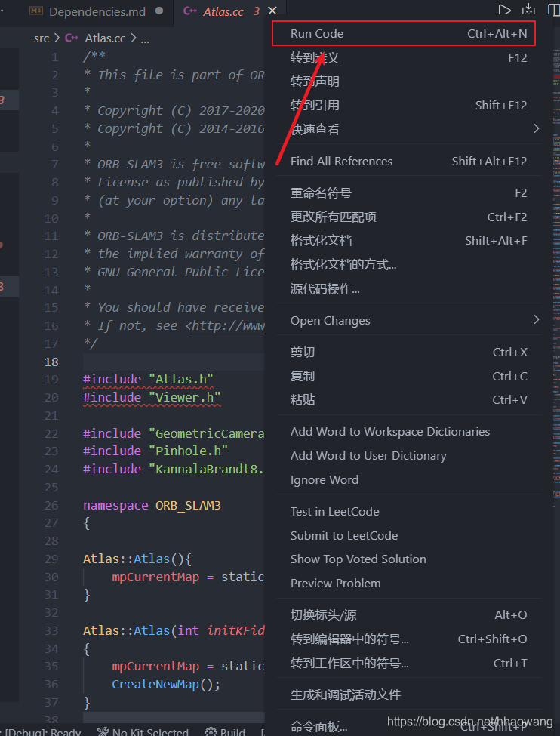Run the current file using the play icon
The height and width of the screenshot is (736, 560).
click(505, 9)
